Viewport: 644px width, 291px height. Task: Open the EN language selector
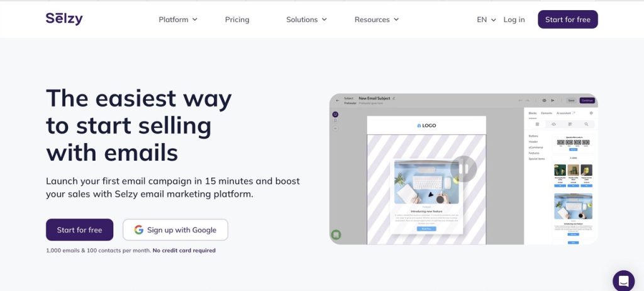coord(486,20)
